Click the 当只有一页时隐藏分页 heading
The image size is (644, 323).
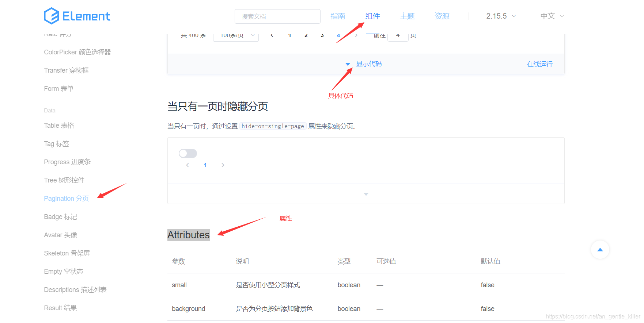tap(217, 107)
